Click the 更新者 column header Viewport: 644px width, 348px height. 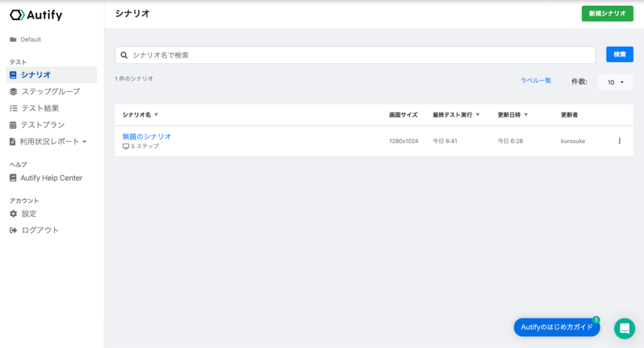[569, 115]
